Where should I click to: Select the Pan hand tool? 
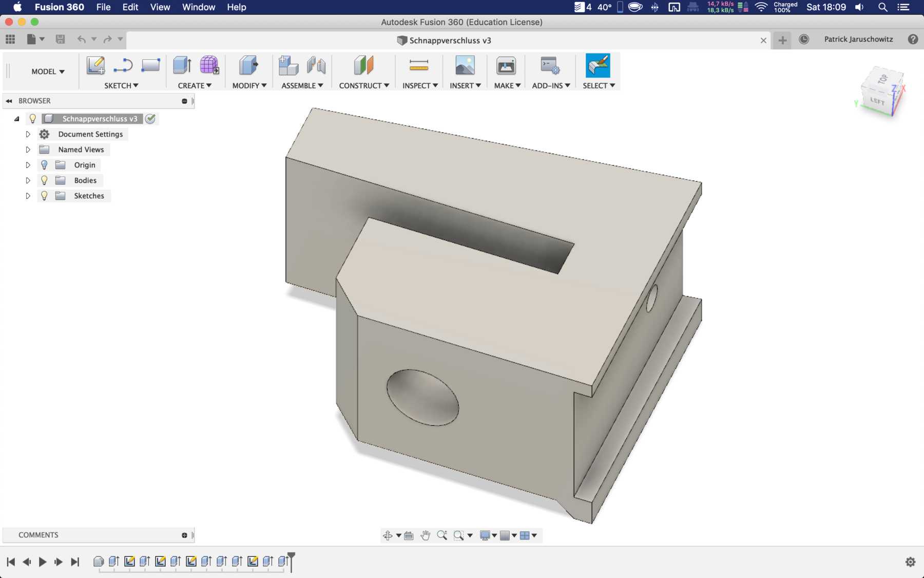(x=425, y=535)
